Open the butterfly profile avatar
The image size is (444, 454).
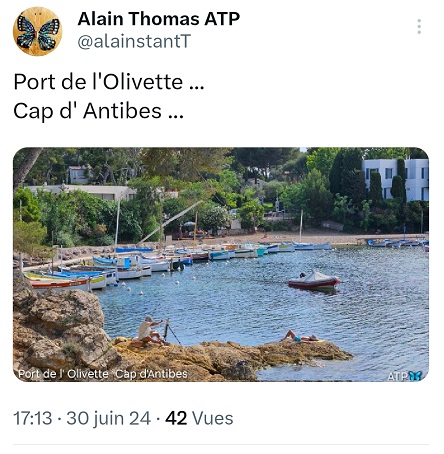(37, 31)
